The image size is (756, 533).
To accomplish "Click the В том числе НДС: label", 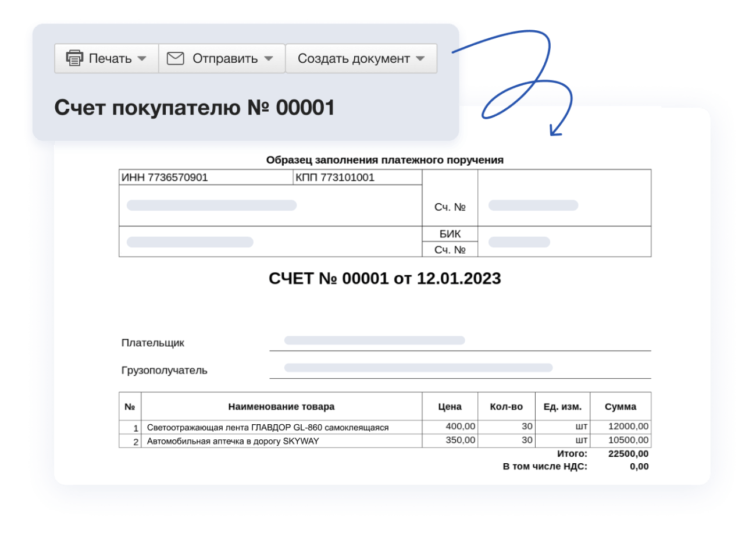I will [x=545, y=467].
